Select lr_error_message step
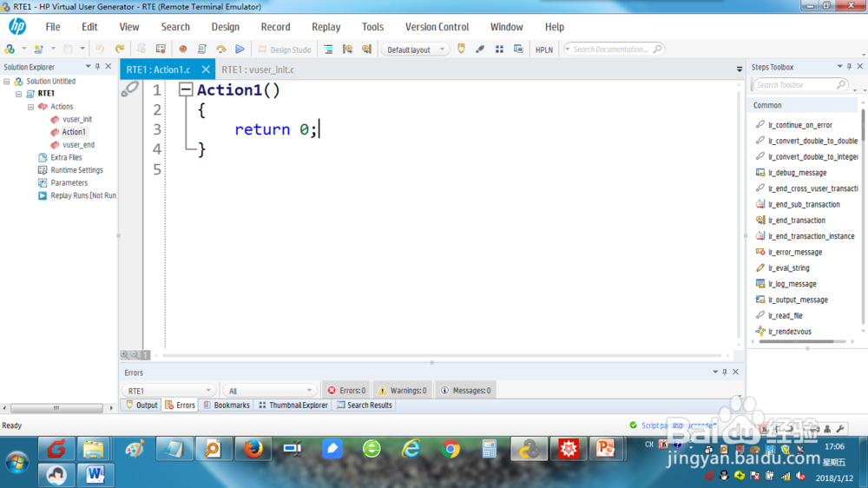This screenshot has width=868, height=488. click(795, 252)
